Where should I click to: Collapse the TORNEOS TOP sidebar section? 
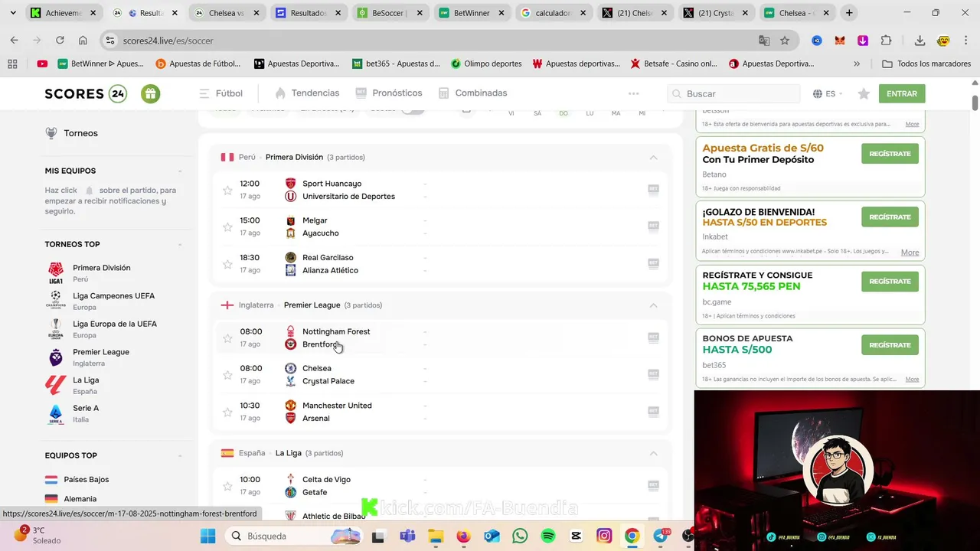(180, 245)
